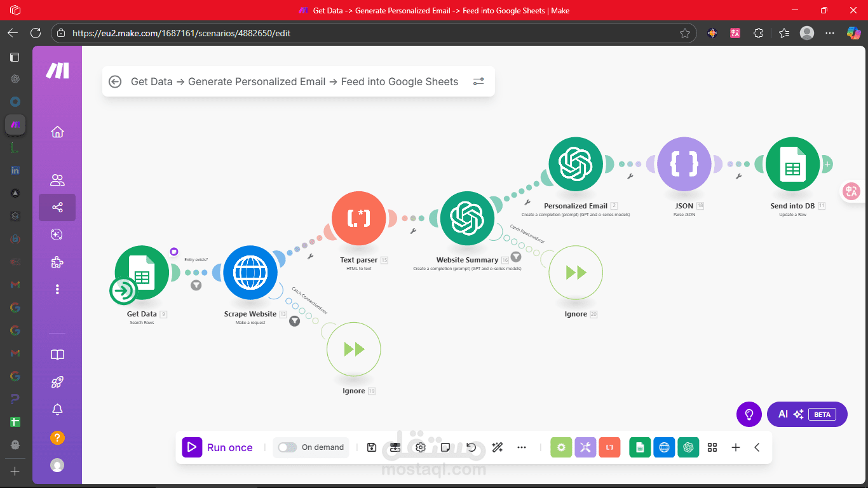Open AI Agents item in Make sidebar
The image size is (868, 488).
[57, 234]
